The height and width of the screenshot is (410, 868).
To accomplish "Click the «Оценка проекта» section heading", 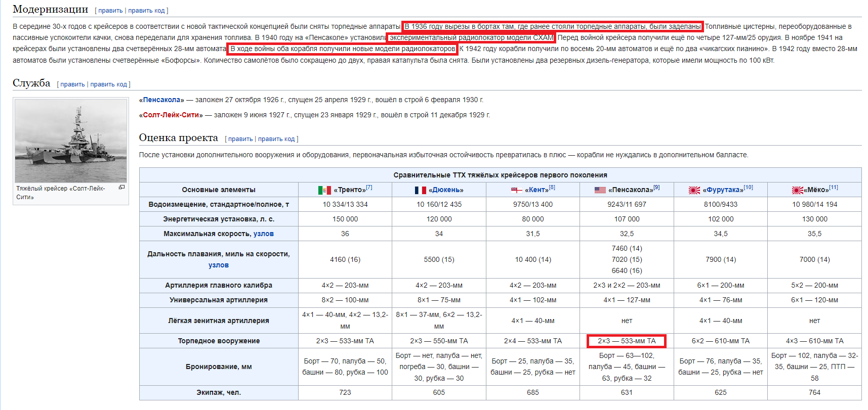I will (179, 138).
